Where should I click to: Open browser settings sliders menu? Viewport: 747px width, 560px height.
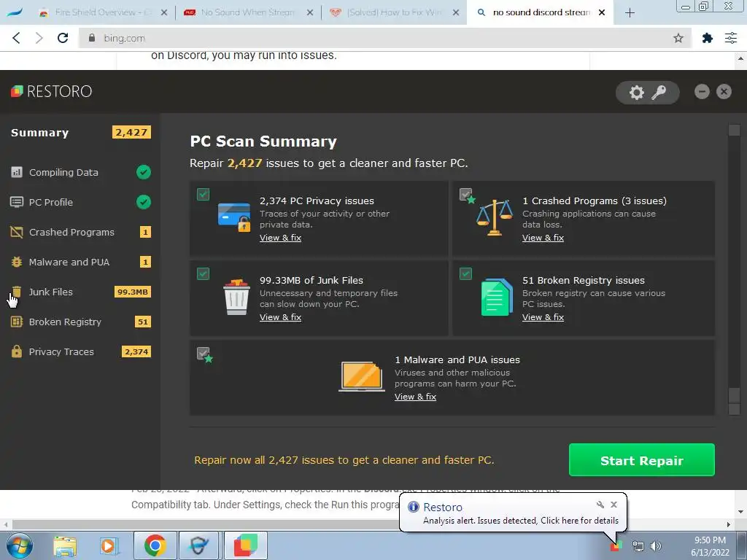731,38
